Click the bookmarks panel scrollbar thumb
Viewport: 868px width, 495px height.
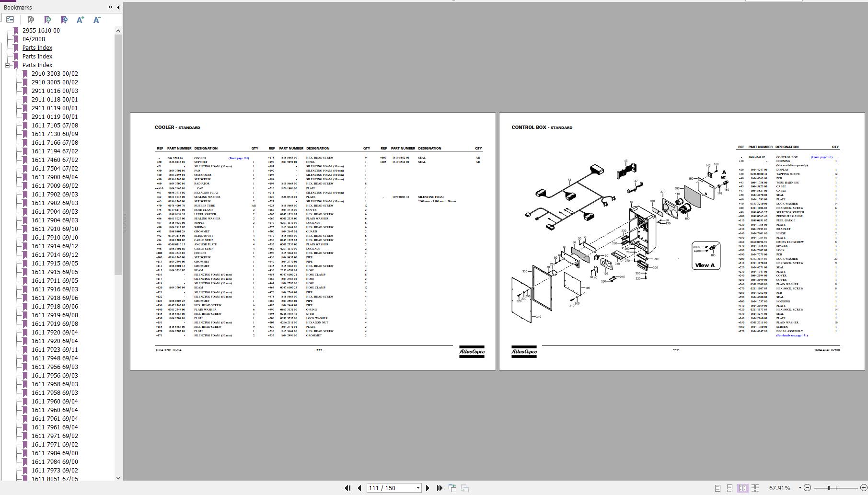point(118,155)
